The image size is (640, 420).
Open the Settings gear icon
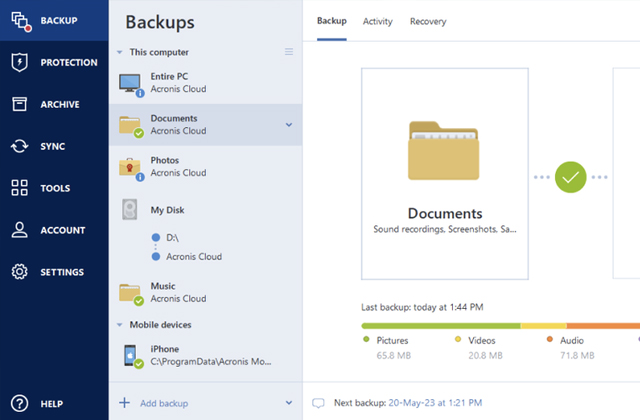[19, 271]
